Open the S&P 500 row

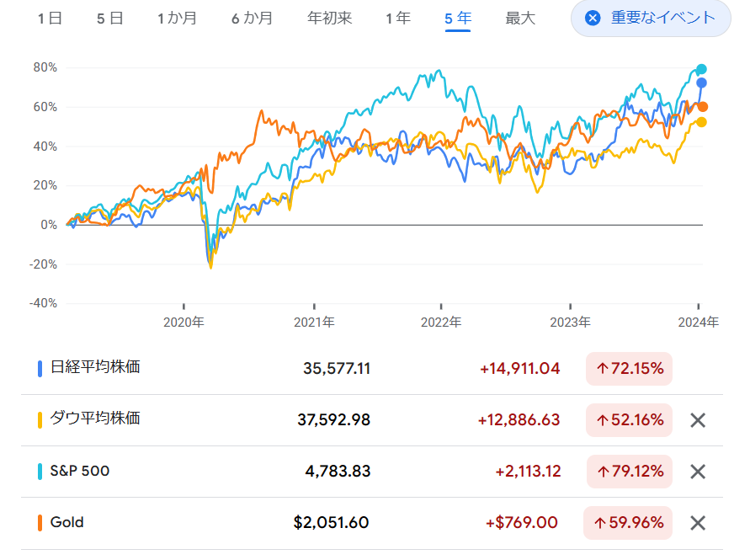[372, 472]
